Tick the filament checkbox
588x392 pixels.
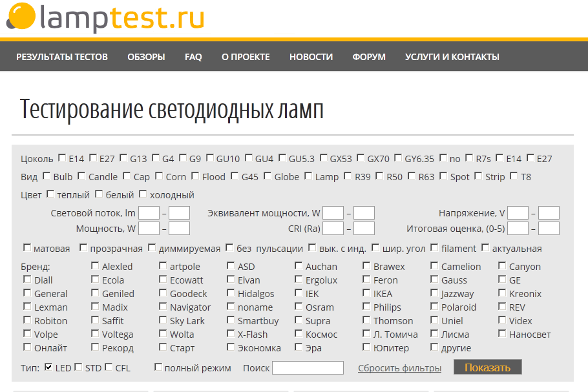point(435,247)
